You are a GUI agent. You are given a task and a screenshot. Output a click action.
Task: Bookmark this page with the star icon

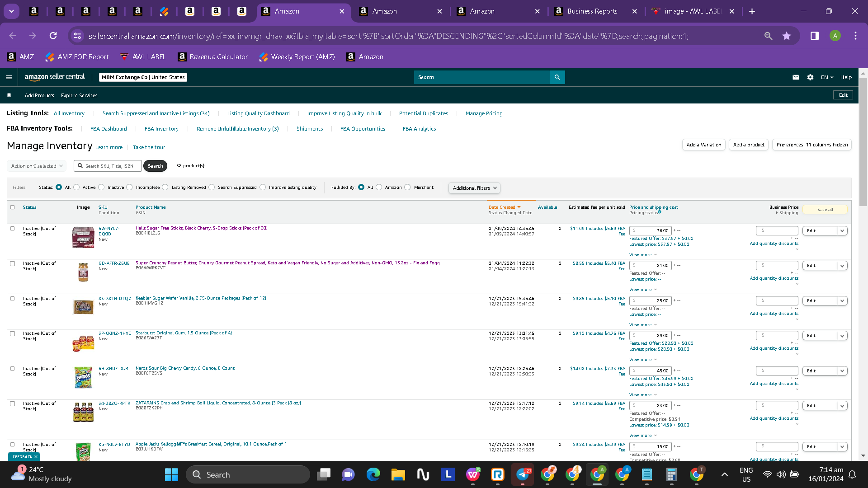click(787, 36)
